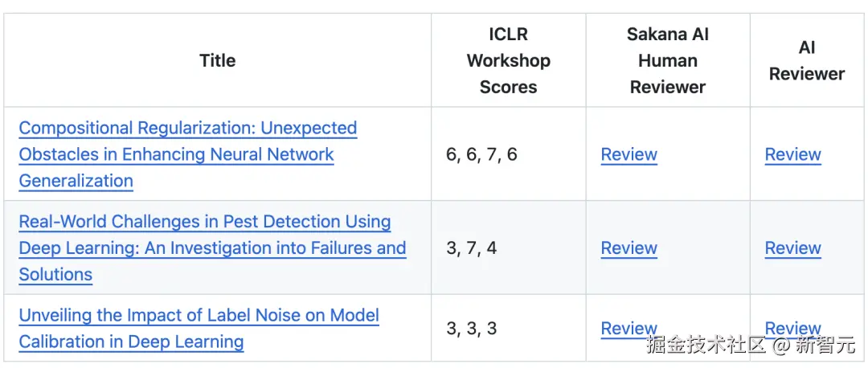Click the AI Reviewer column header
Image resolution: width=868 pixels, height=368 pixels.
coord(806,61)
